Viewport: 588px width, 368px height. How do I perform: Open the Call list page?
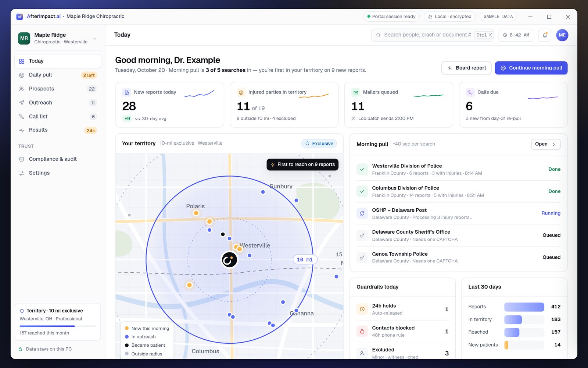58,117
